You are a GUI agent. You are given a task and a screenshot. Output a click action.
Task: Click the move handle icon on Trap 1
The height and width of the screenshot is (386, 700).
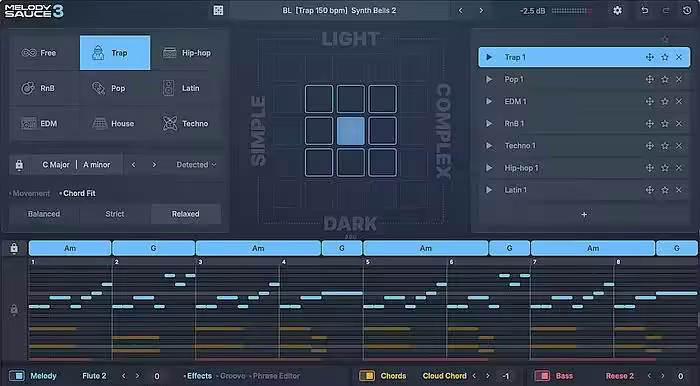[650, 57]
